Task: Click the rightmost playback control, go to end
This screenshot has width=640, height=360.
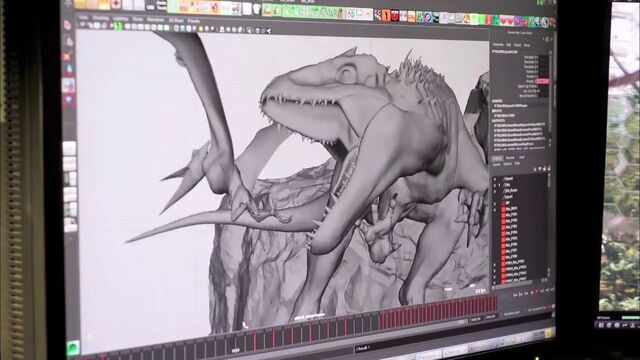Action: (x=552, y=289)
